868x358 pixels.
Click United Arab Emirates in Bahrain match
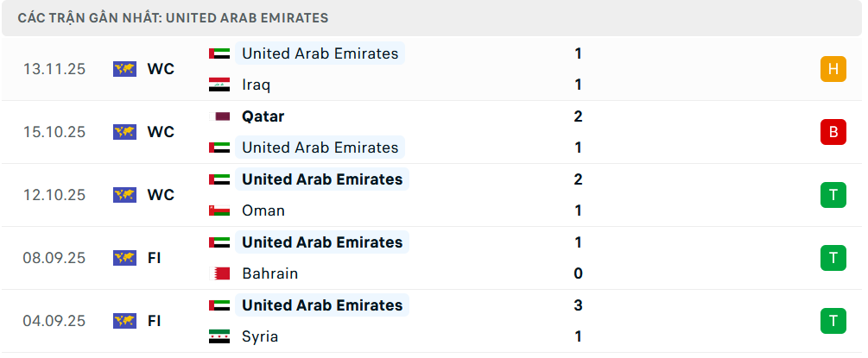pos(321,242)
